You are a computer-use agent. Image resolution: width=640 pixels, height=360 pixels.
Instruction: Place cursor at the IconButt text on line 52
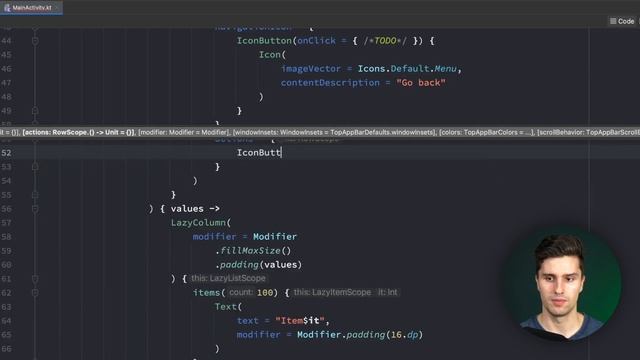click(x=259, y=153)
